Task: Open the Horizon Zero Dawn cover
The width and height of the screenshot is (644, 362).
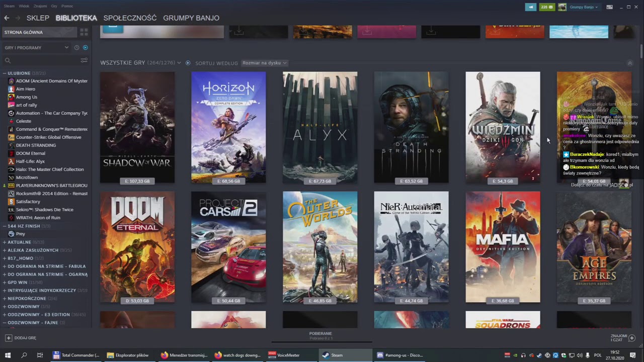Action: 228,128
